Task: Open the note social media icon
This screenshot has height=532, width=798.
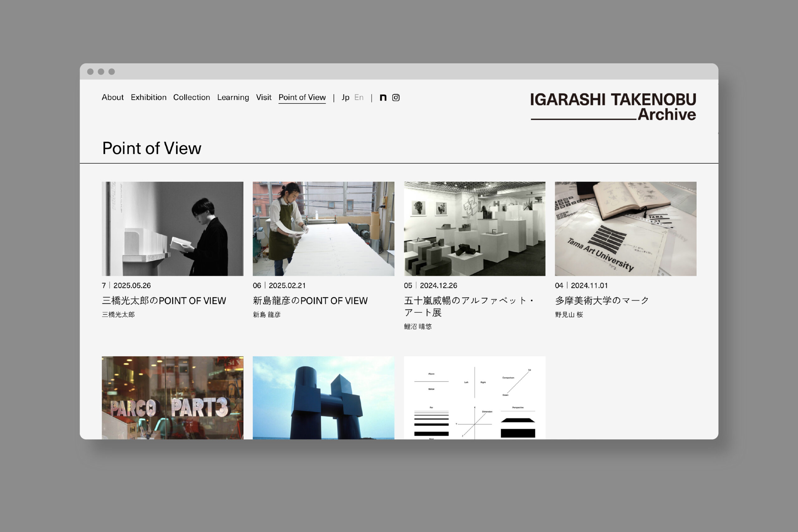Action: (x=383, y=98)
